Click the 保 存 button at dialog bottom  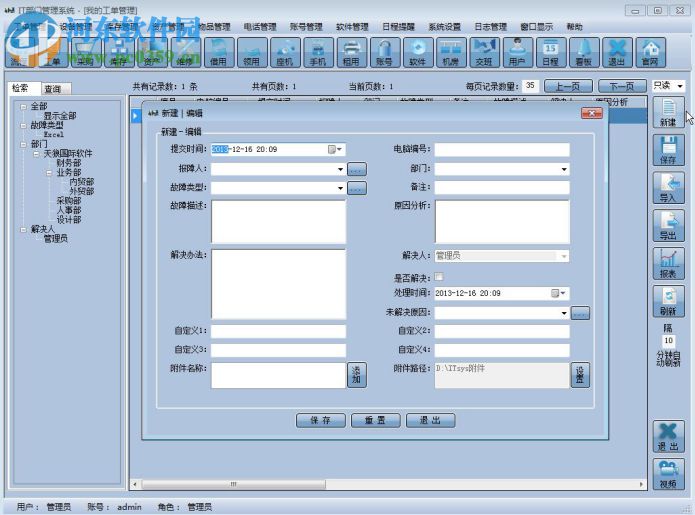[320, 420]
